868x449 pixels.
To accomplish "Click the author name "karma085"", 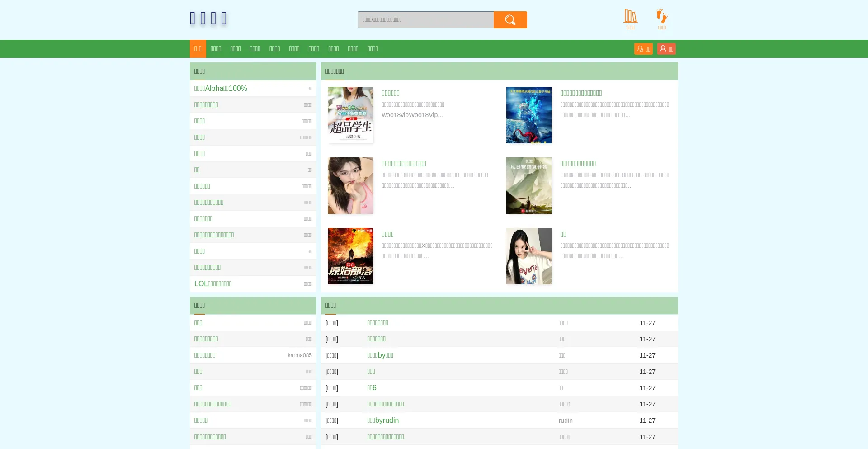I will [x=299, y=355].
